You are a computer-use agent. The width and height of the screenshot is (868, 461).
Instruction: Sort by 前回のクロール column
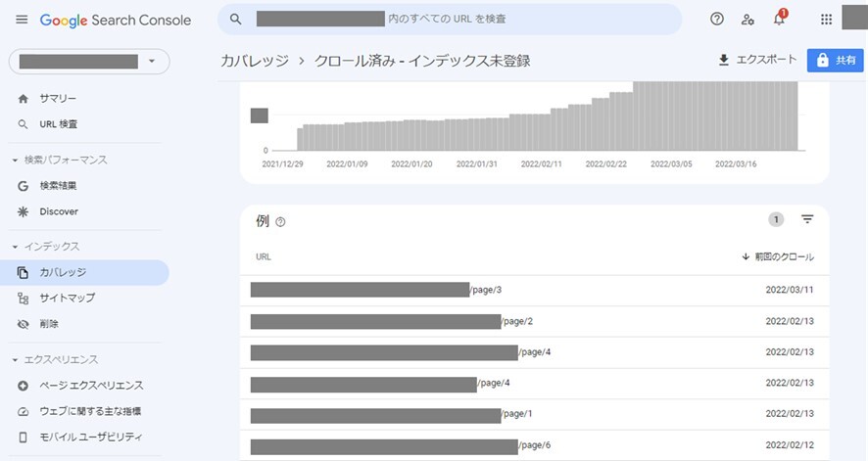[x=777, y=256]
